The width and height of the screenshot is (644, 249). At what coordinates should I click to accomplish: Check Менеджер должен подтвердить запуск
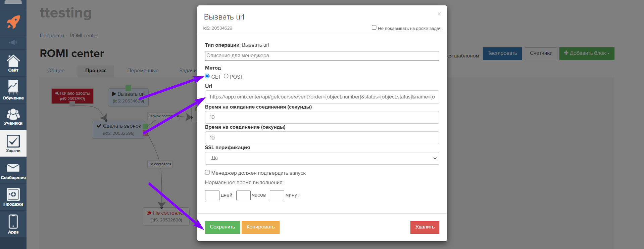[207, 172]
